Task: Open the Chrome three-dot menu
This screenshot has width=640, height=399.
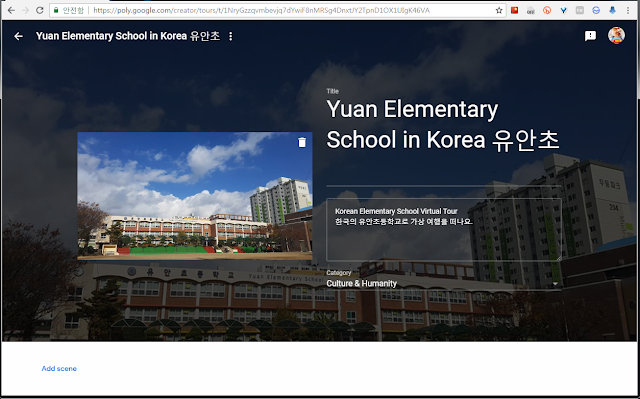Action: pos(628,10)
